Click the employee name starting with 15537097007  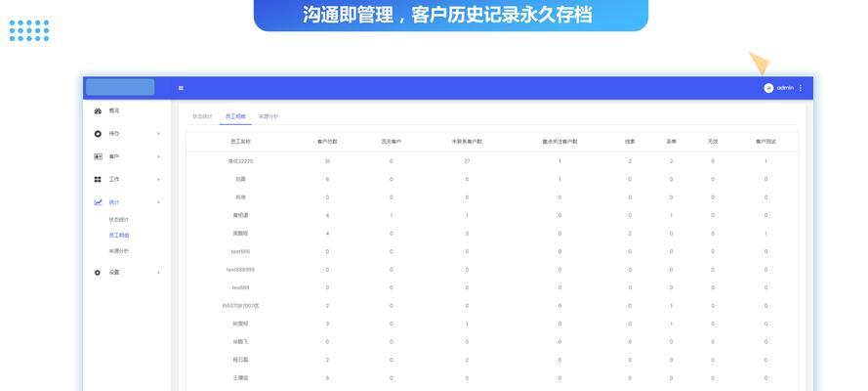(x=240, y=306)
